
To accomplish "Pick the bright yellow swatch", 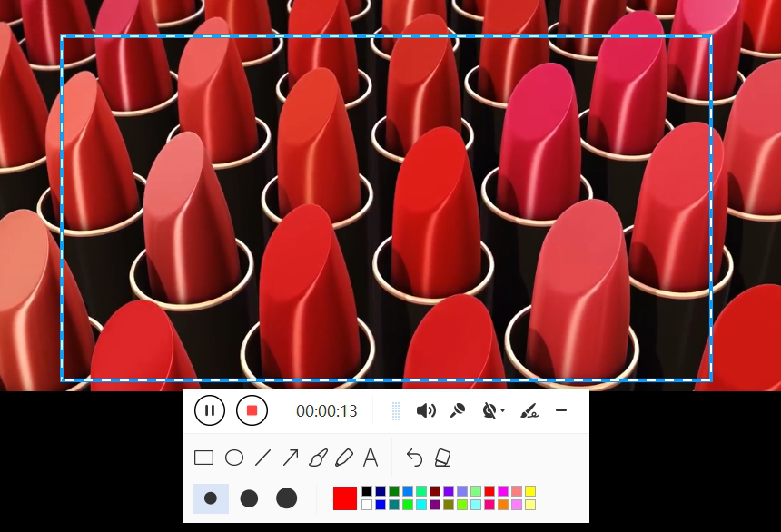I will [530, 492].
